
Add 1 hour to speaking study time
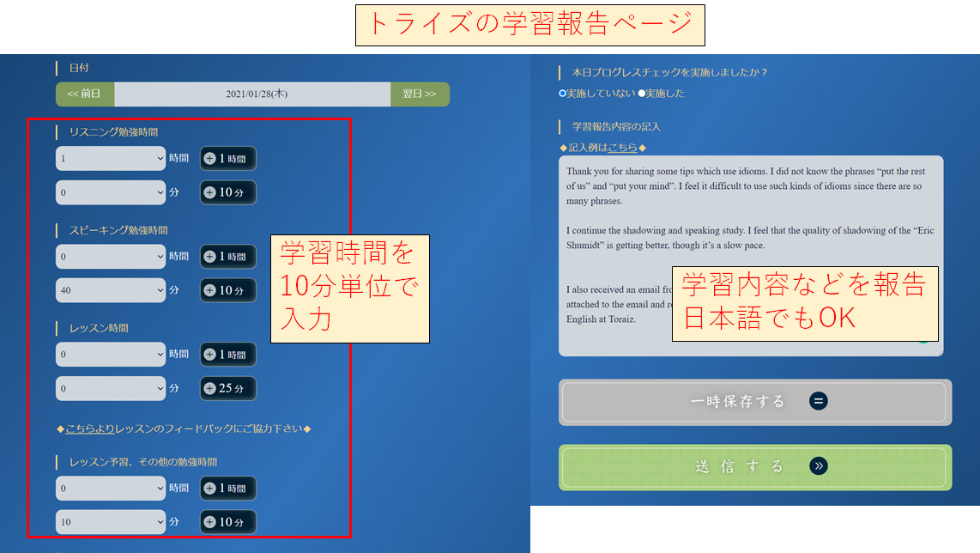(228, 257)
